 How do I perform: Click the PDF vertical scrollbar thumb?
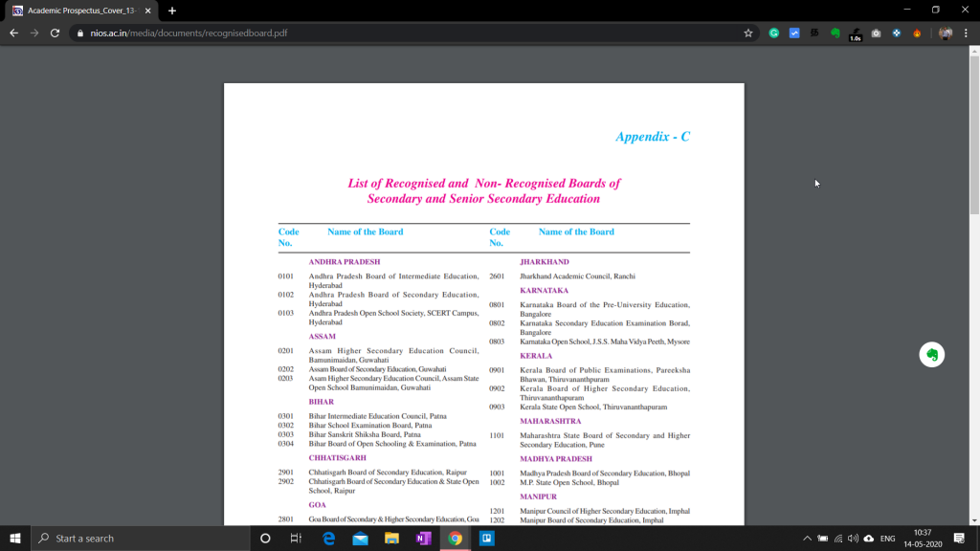(x=974, y=137)
